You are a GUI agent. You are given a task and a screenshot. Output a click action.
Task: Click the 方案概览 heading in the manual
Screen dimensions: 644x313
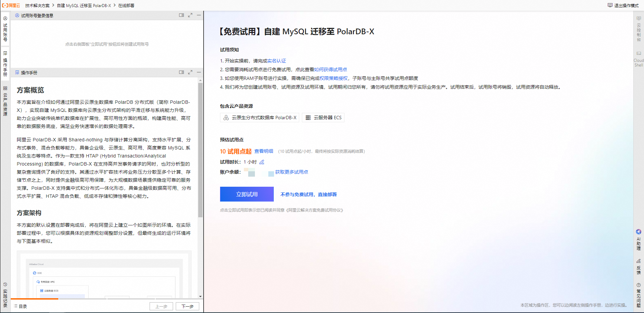pyautogui.click(x=31, y=90)
